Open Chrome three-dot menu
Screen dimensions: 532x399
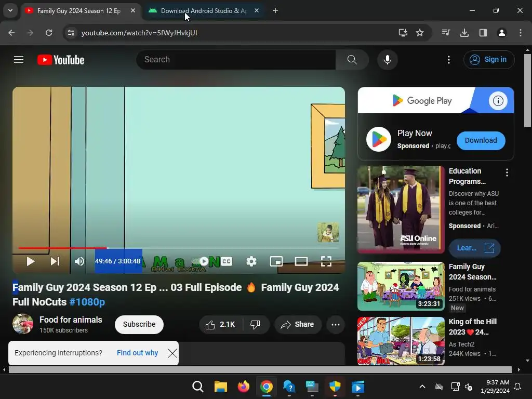click(x=521, y=33)
